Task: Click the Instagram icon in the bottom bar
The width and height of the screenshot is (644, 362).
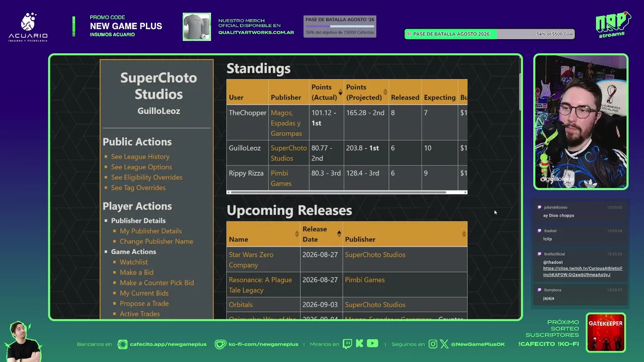Action: pyautogui.click(x=433, y=344)
